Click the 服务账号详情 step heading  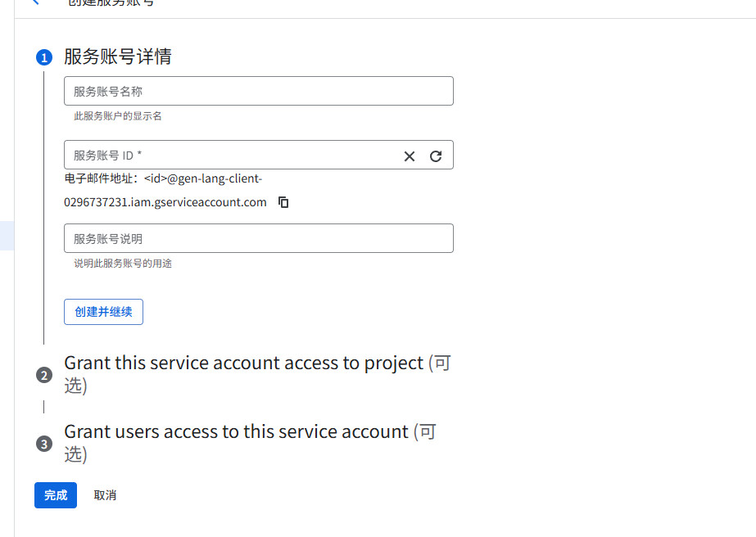click(117, 56)
